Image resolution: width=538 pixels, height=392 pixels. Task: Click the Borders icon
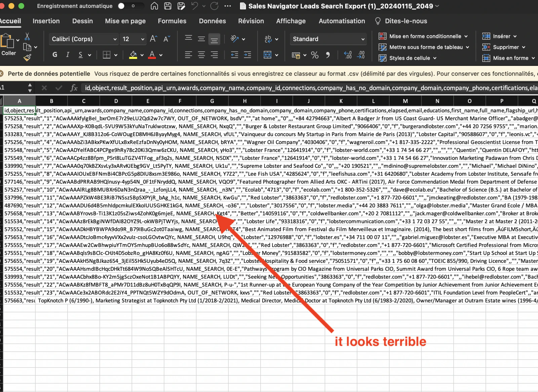coord(107,54)
